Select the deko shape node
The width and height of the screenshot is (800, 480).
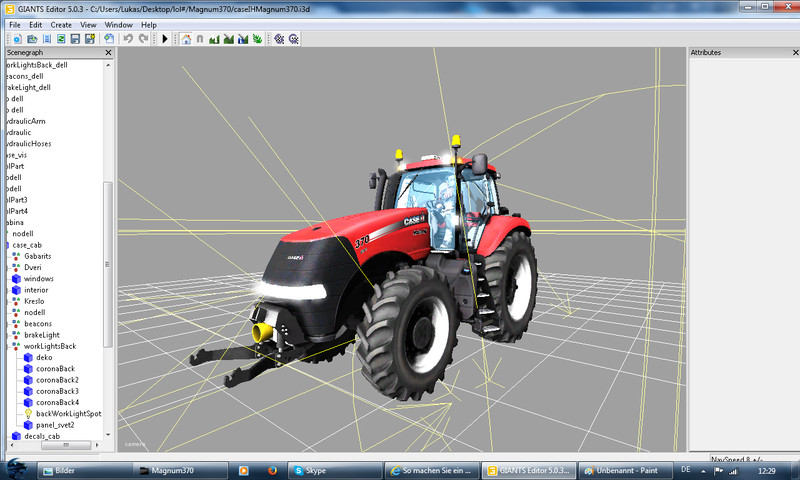(x=44, y=357)
